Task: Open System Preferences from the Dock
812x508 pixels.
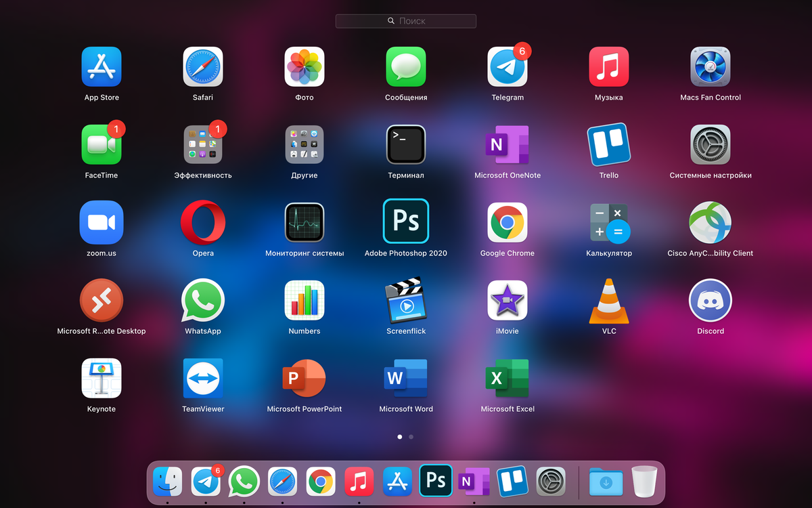Action: click(x=551, y=482)
